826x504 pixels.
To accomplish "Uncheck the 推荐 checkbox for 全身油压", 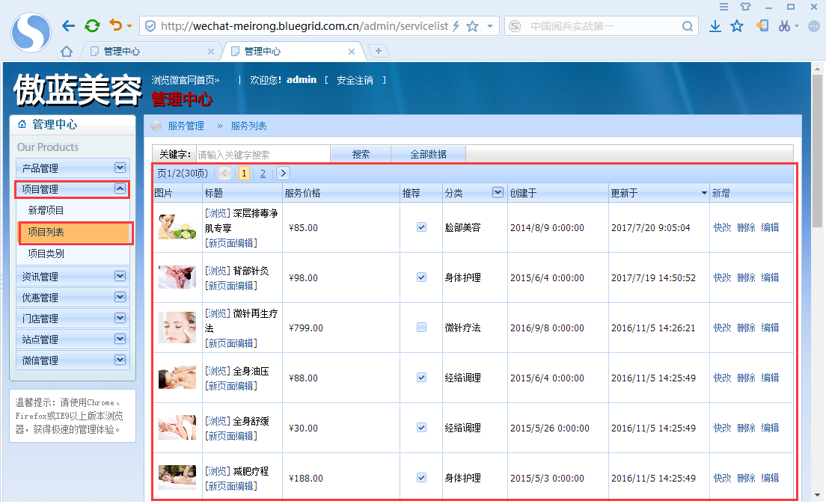I will [421, 377].
